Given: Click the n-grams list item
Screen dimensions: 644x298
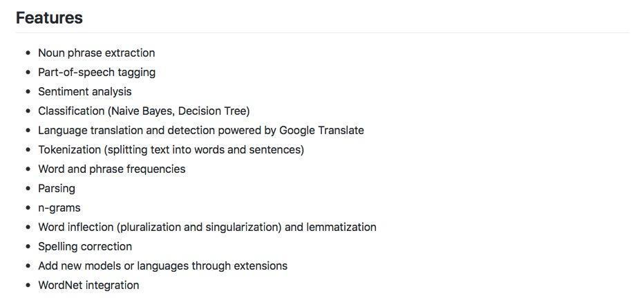Looking at the screenshot, I should pyautogui.click(x=59, y=207).
